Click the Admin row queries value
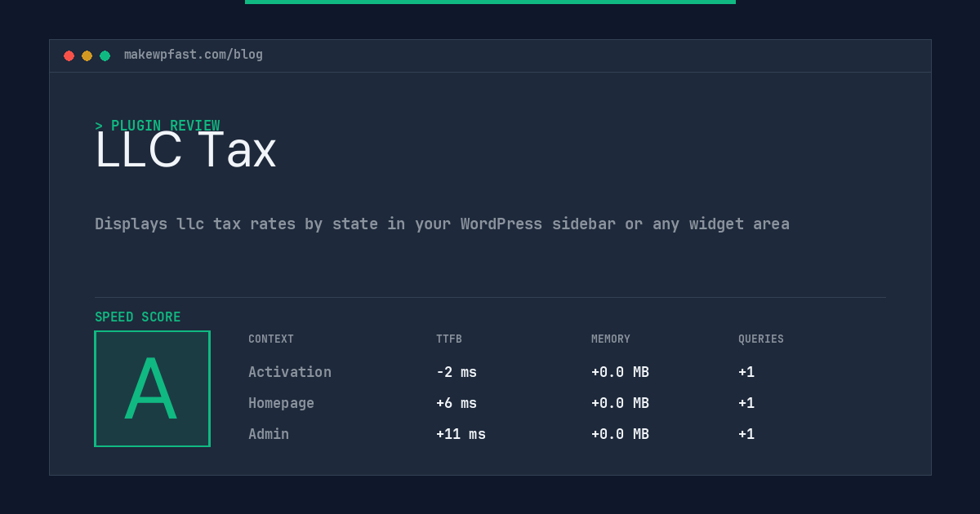Image resolution: width=980 pixels, height=514 pixels. coord(746,434)
